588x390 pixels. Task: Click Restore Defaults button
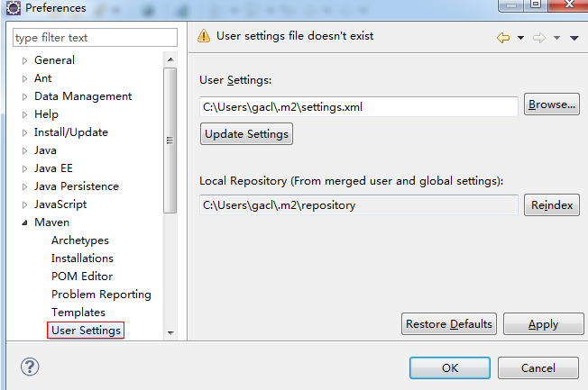tap(449, 323)
